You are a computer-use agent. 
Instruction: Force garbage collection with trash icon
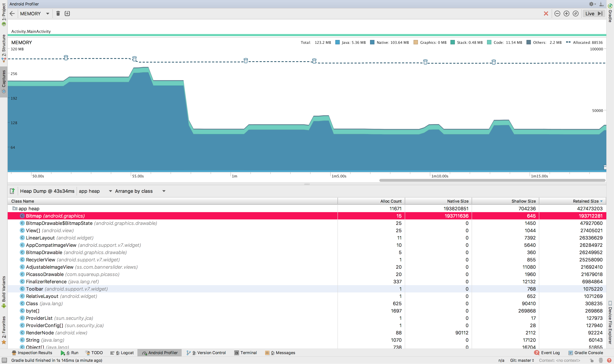pos(58,14)
